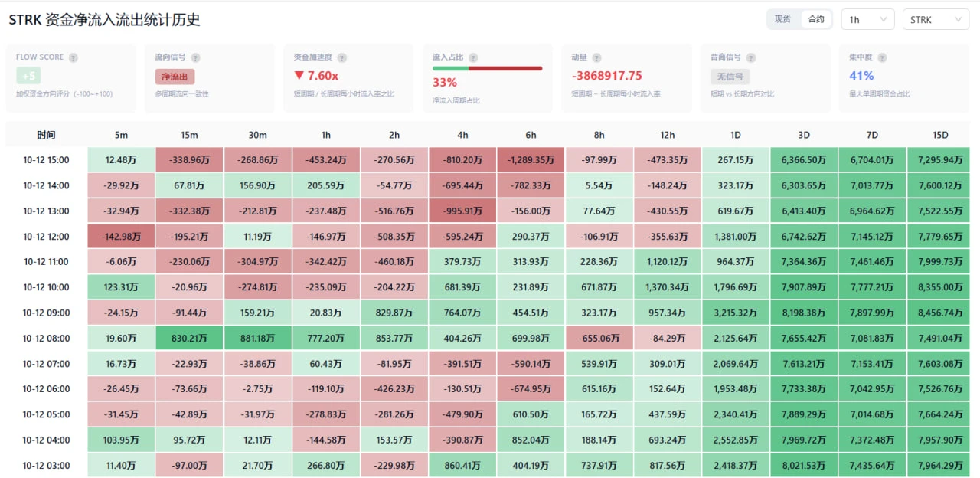The height and width of the screenshot is (478, 980).
Task: Click help icon beside FLOW SCORE
Action: 73,57
